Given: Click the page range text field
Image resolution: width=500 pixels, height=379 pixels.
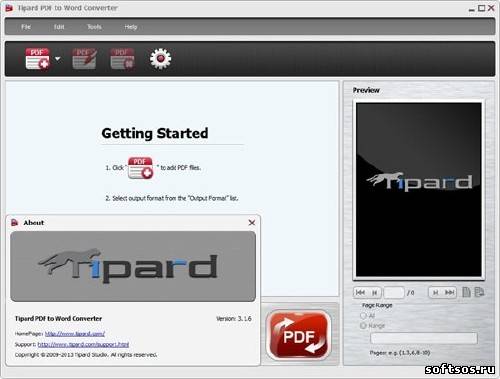Looking at the screenshot, I should [424, 338].
